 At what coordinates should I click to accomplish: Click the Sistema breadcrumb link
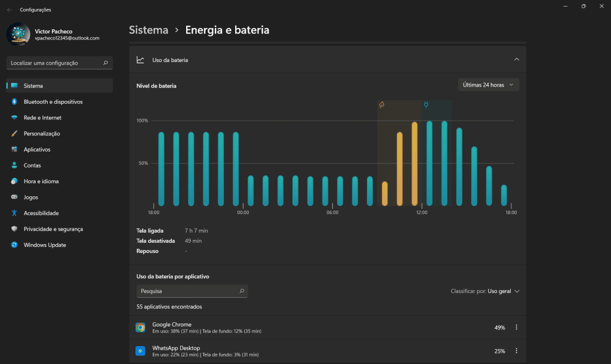tap(148, 30)
